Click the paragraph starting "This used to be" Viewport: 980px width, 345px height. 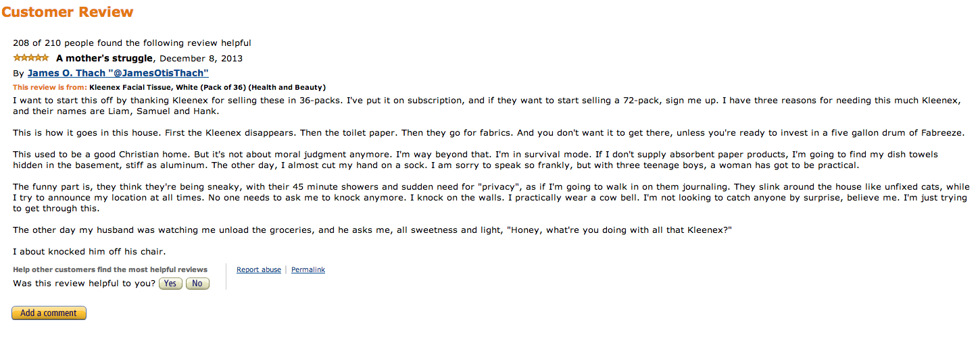tap(473, 160)
